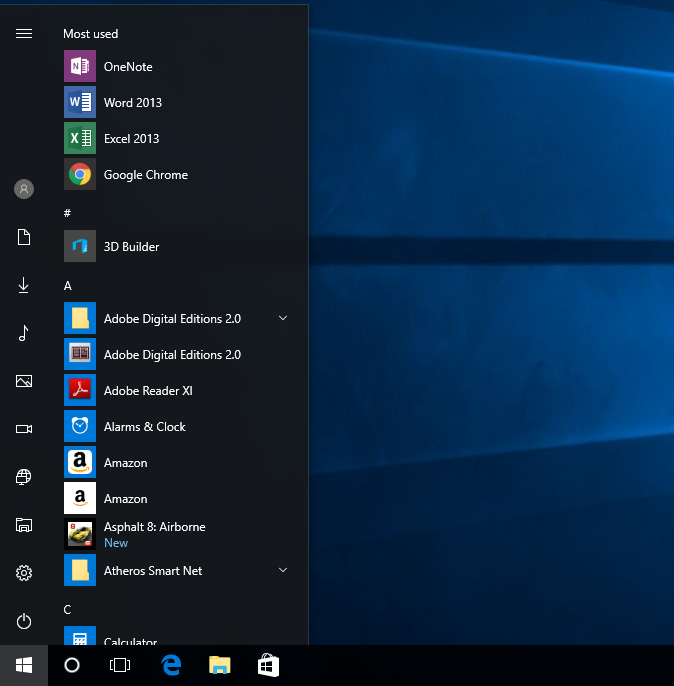
Task: Open the Network globe icon in sidebar
Action: pos(24,477)
